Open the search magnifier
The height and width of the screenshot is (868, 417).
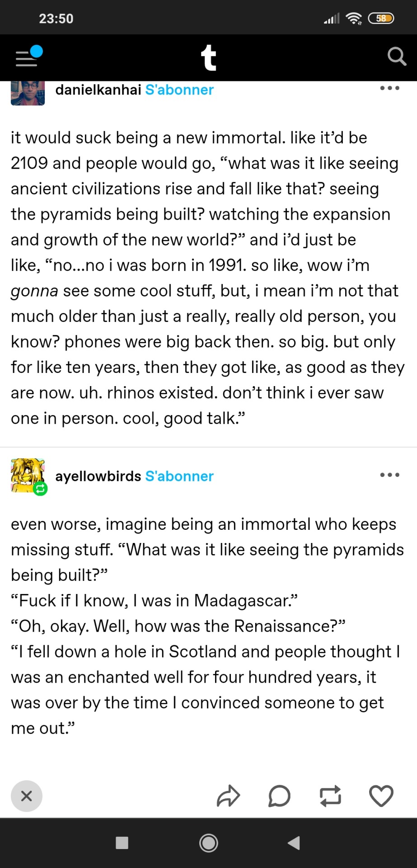396,57
